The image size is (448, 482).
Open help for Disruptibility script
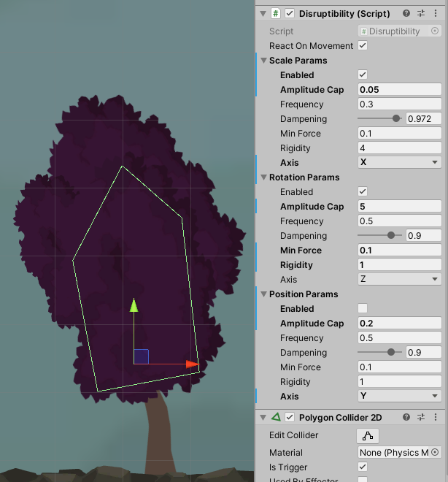tap(406, 13)
